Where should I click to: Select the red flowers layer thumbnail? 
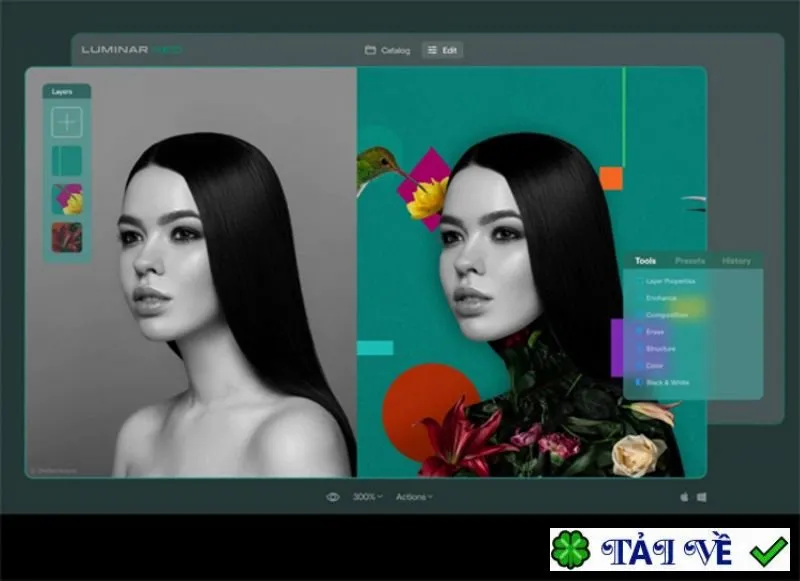coord(67,237)
